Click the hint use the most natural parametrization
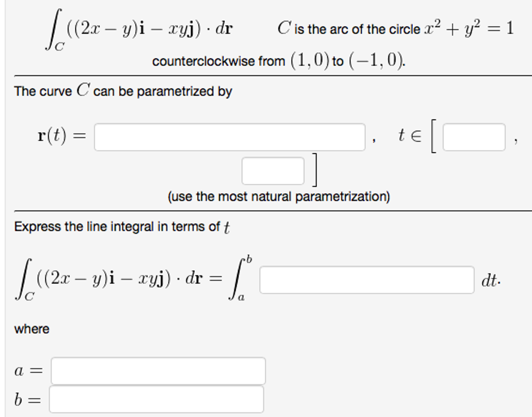This screenshot has width=532, height=417. 278,197
